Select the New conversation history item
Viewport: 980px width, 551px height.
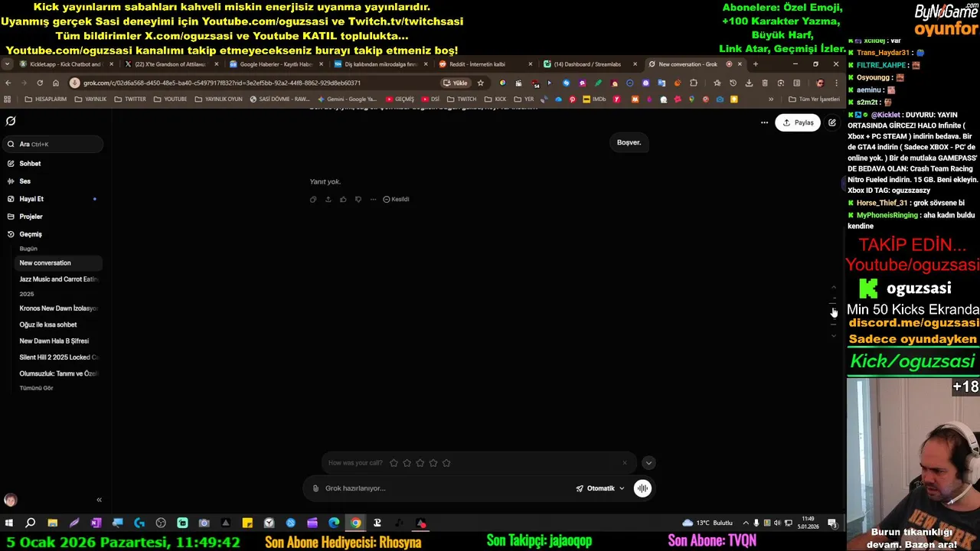tap(58, 263)
